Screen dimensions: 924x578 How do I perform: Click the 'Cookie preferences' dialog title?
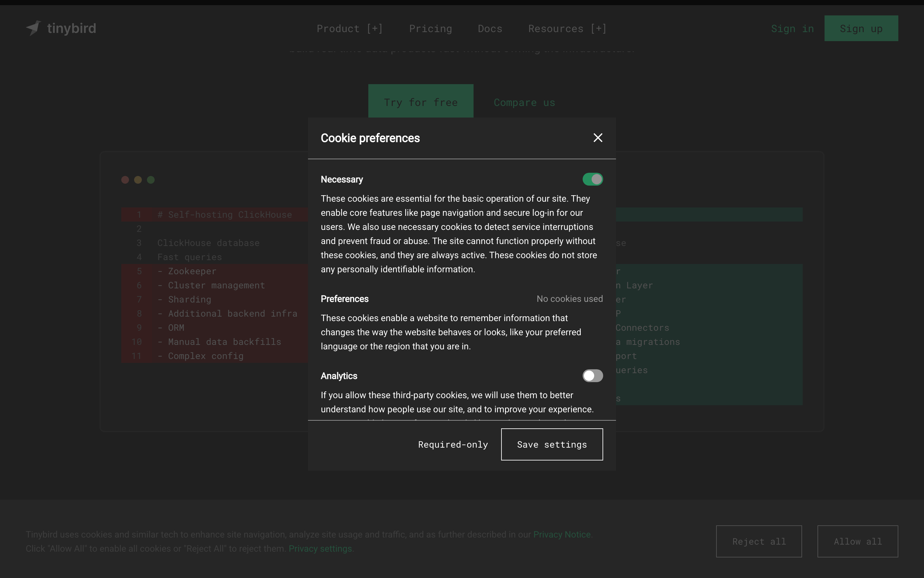pos(370,138)
